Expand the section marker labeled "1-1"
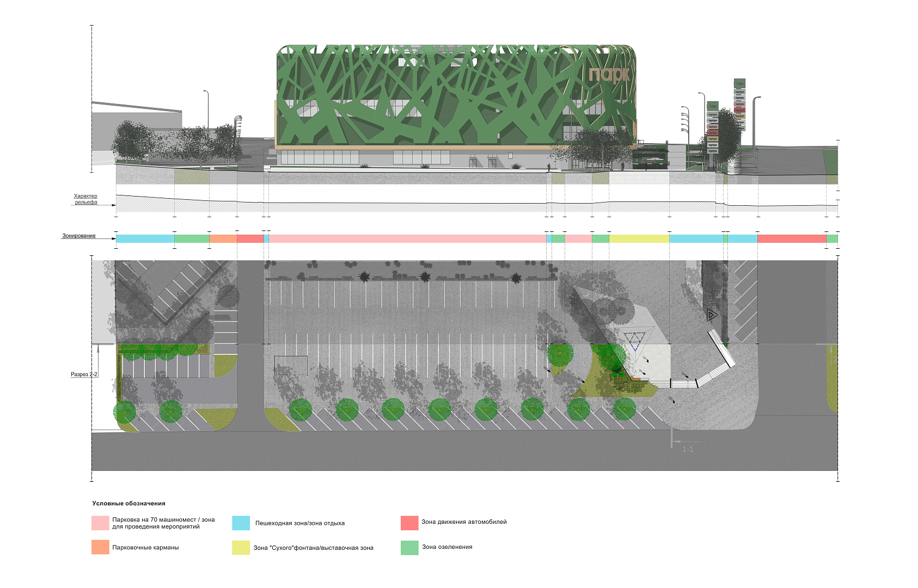The image size is (918, 588). tap(687, 449)
